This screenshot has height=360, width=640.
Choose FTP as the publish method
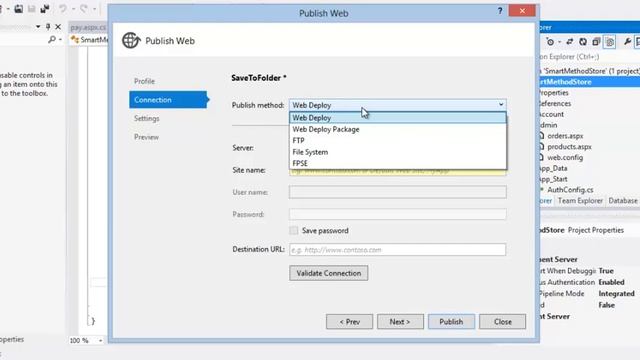(x=398, y=140)
